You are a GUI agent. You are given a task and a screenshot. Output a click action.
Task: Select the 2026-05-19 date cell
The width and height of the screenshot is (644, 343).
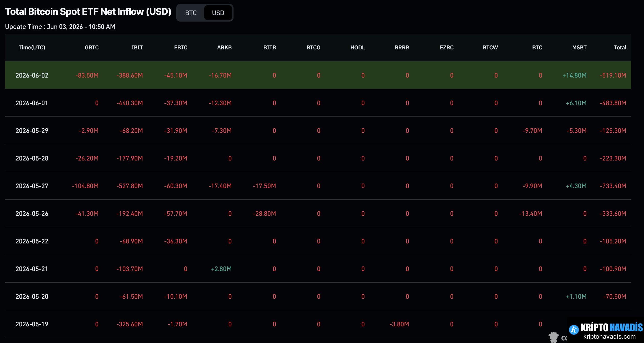click(32, 324)
